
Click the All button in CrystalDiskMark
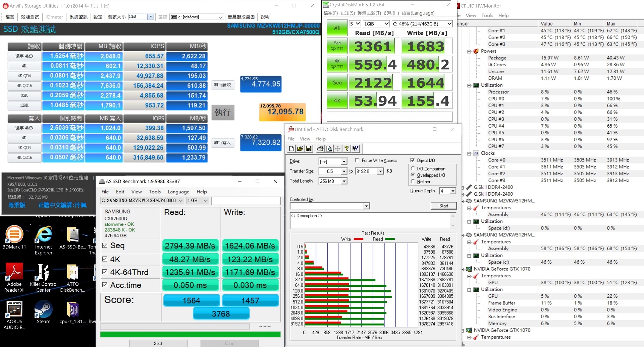click(337, 28)
